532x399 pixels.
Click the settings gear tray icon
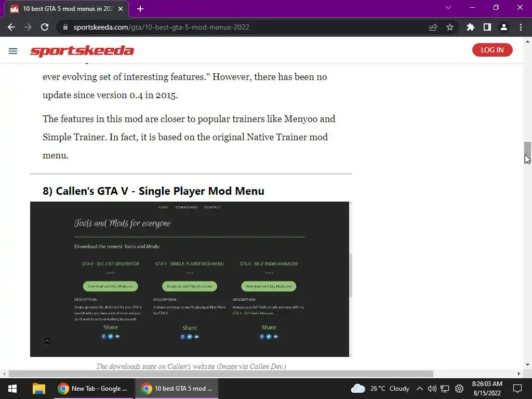coord(459,389)
